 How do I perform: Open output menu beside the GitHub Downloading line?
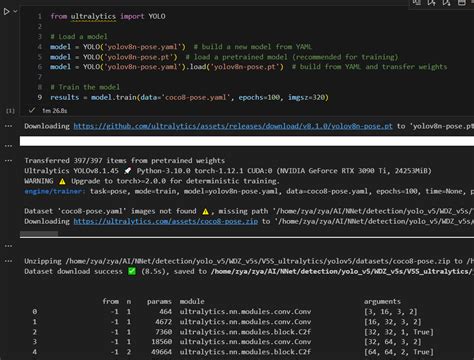tap(8, 126)
